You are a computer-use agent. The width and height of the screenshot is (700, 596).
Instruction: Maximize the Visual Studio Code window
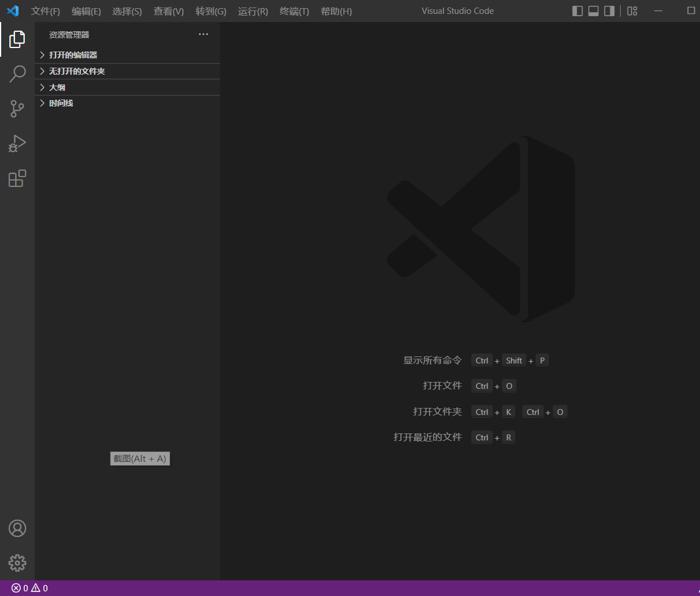(691, 11)
